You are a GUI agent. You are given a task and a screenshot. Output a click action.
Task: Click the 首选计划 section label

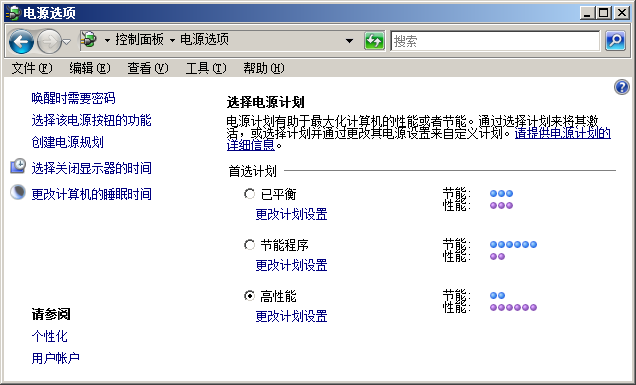pos(252,171)
